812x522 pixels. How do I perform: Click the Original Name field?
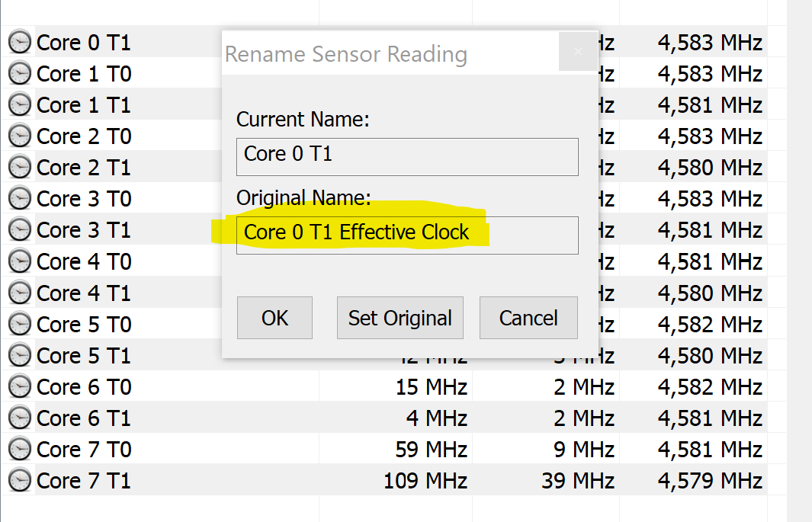click(x=407, y=235)
